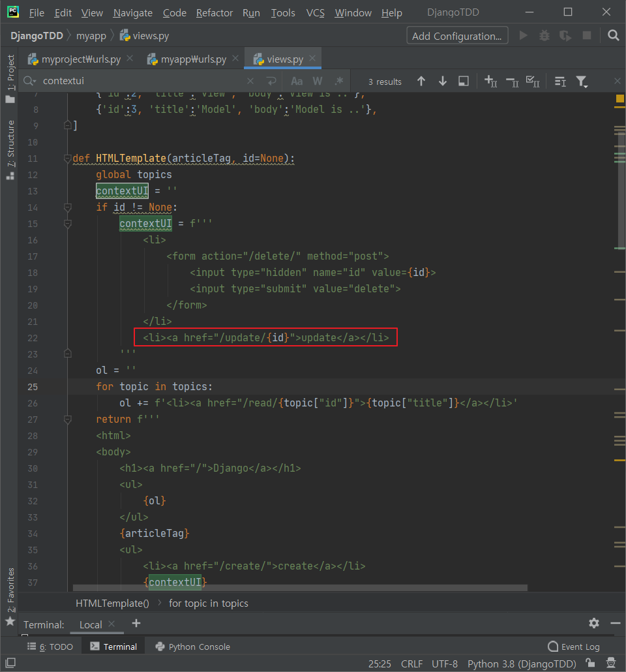
Task: Open the VCS menu
Action: [316, 13]
